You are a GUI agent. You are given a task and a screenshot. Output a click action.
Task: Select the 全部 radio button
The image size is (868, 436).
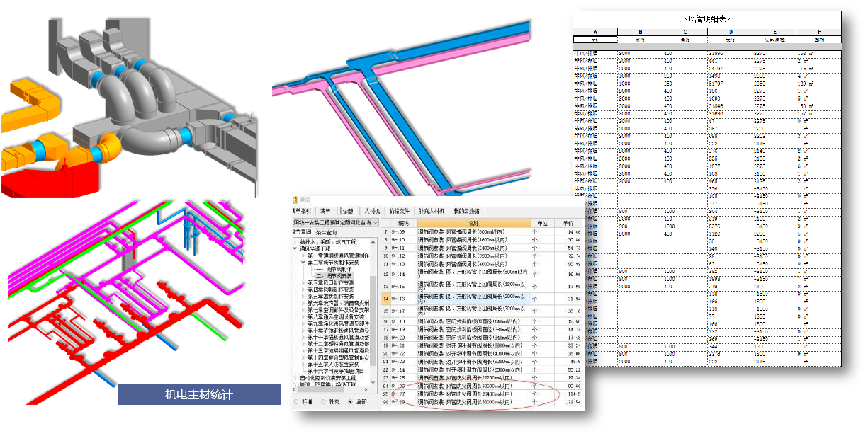pos(350,402)
